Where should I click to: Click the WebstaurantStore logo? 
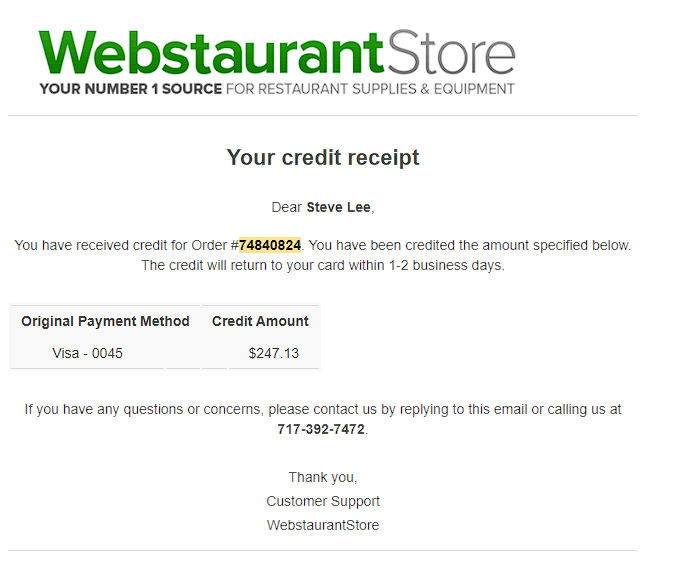[x=277, y=62]
